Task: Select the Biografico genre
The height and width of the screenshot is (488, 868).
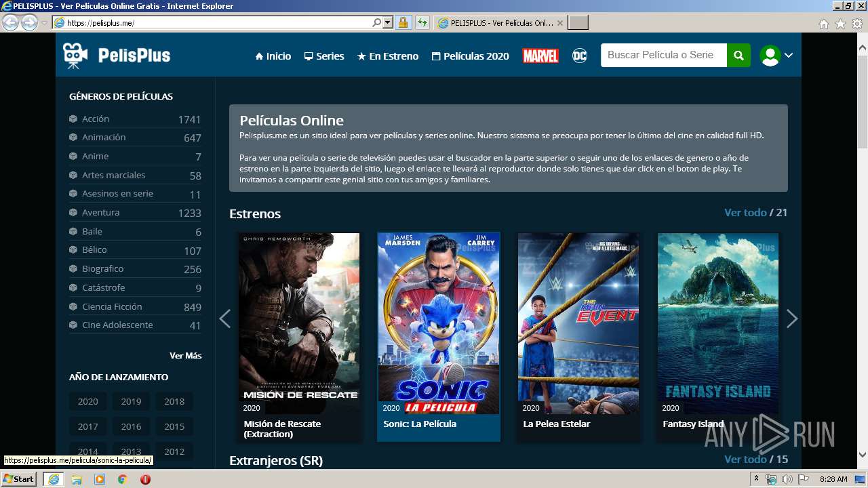Action: [135, 268]
